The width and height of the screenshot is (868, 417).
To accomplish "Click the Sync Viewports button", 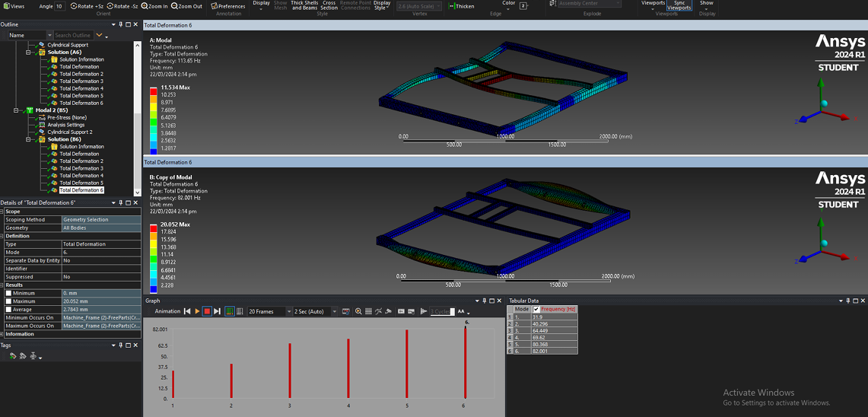I will coord(679,6).
